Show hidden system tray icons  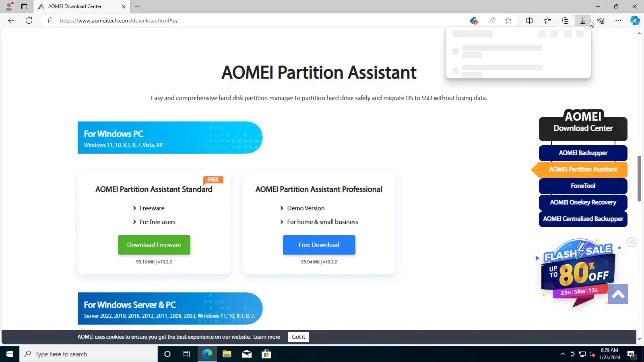point(563,354)
